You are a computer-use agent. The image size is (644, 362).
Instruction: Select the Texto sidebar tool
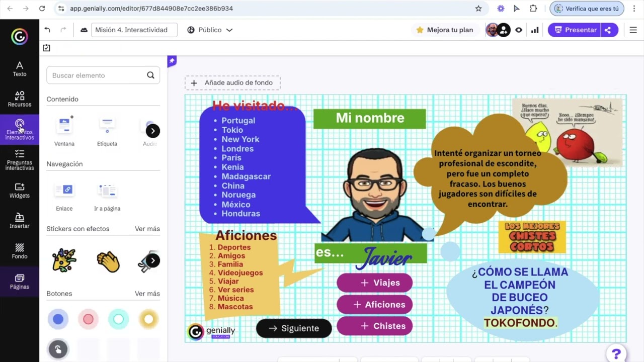pyautogui.click(x=20, y=69)
